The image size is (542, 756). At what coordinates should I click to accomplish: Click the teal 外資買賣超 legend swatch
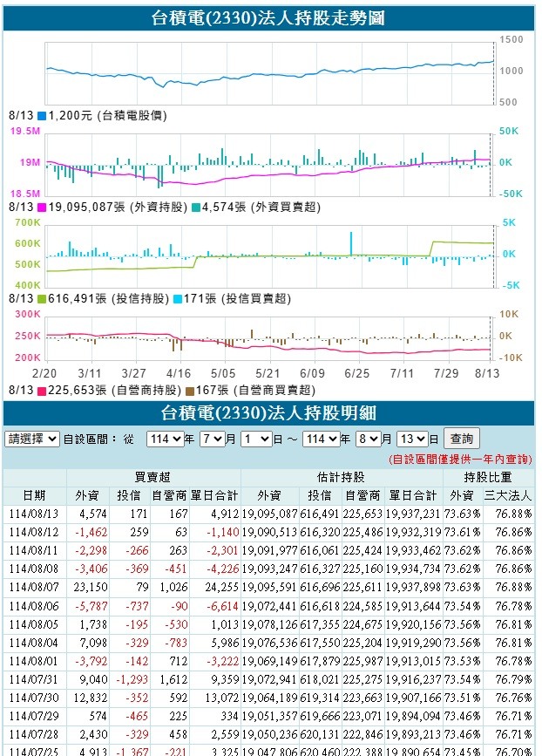point(195,208)
